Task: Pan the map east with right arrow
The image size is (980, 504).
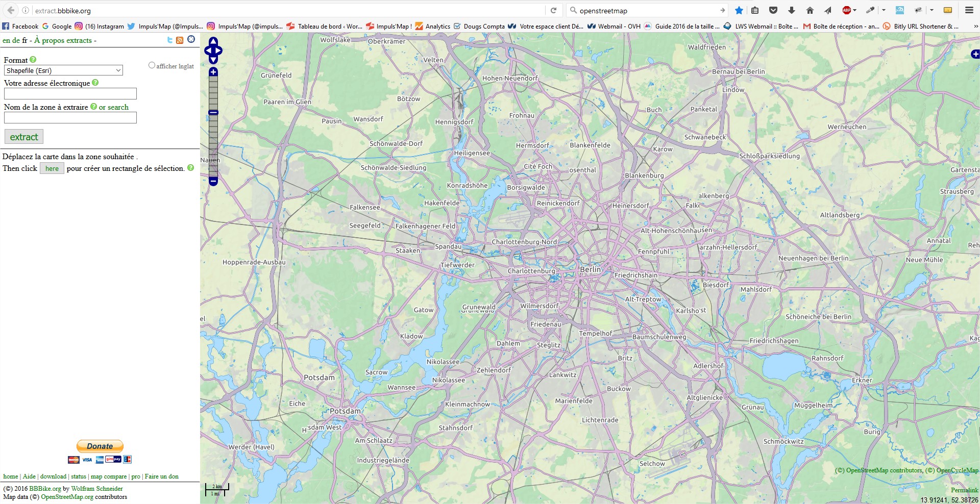Action: pyautogui.click(x=219, y=51)
